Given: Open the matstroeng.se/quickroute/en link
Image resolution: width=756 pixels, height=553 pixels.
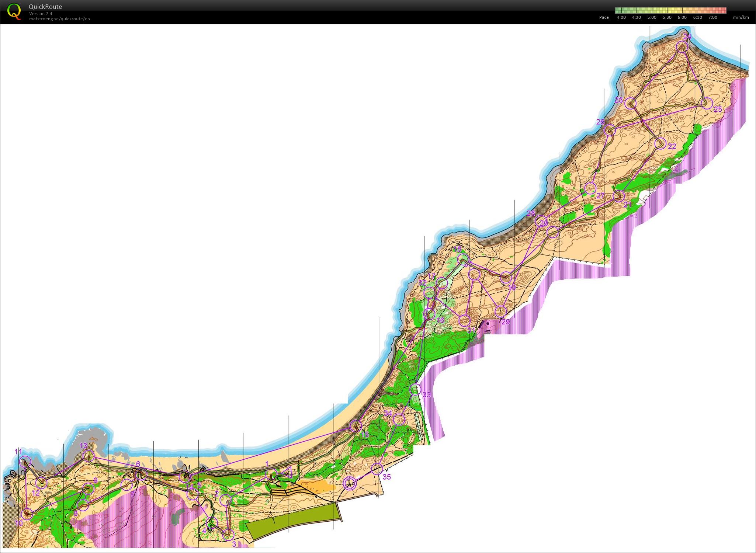Looking at the screenshot, I should click(59, 19).
